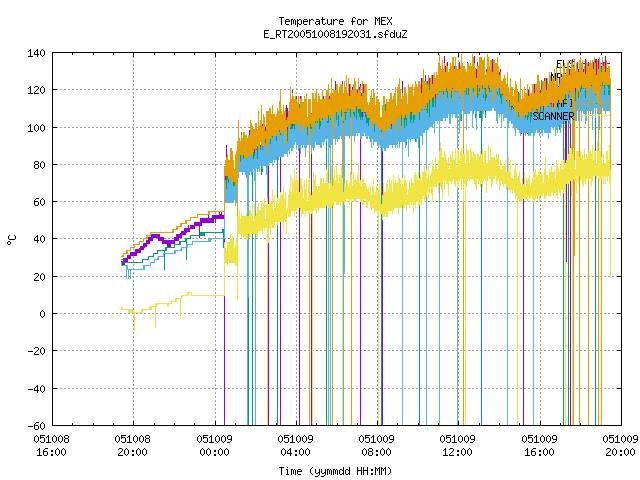Click the °C unit label on the y-axis

tap(12, 240)
